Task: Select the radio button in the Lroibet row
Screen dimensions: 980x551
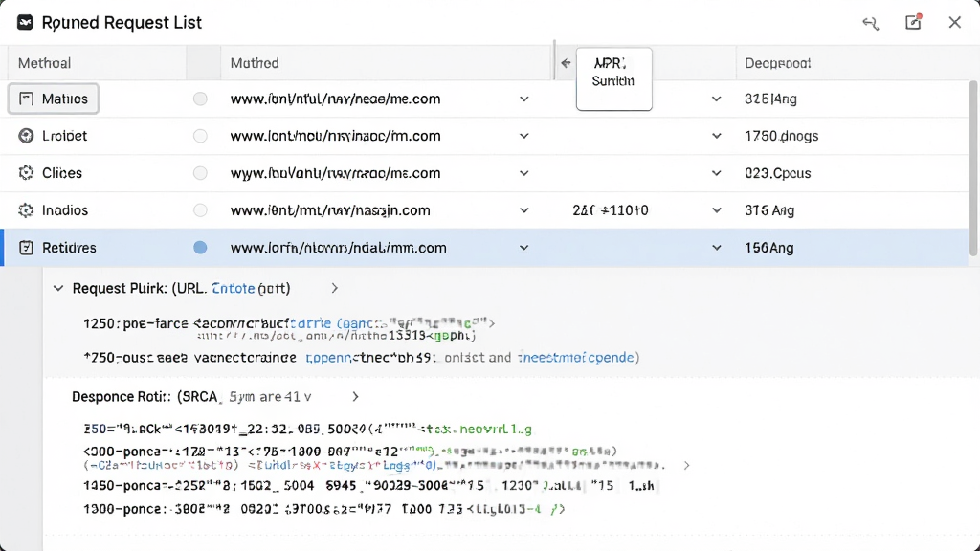Action: click(200, 136)
